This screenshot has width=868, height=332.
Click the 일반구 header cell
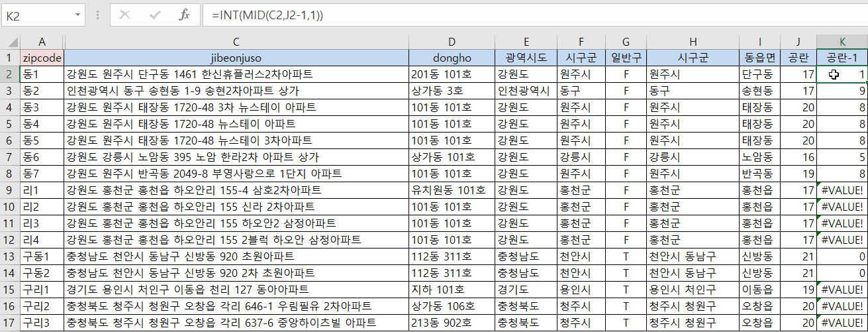click(626, 58)
